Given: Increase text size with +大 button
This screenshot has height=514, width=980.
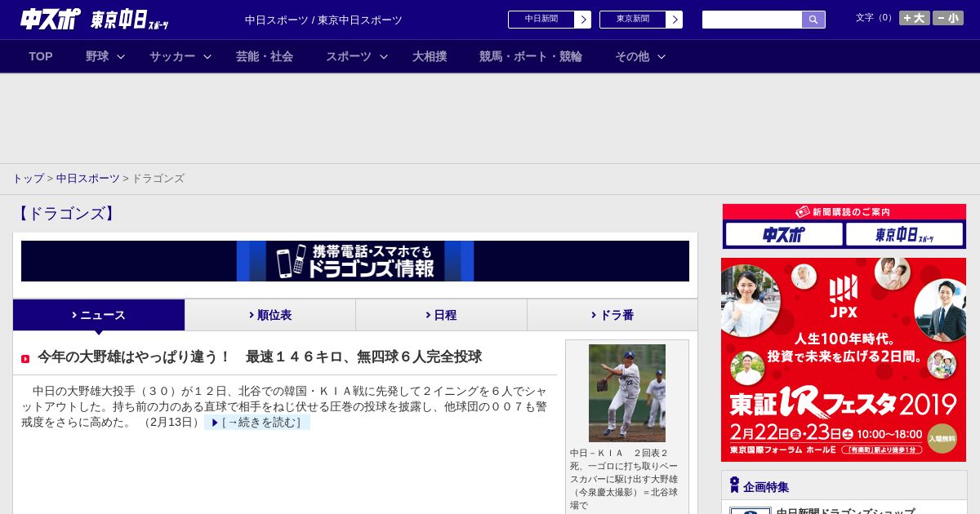Looking at the screenshot, I should 915,18.
